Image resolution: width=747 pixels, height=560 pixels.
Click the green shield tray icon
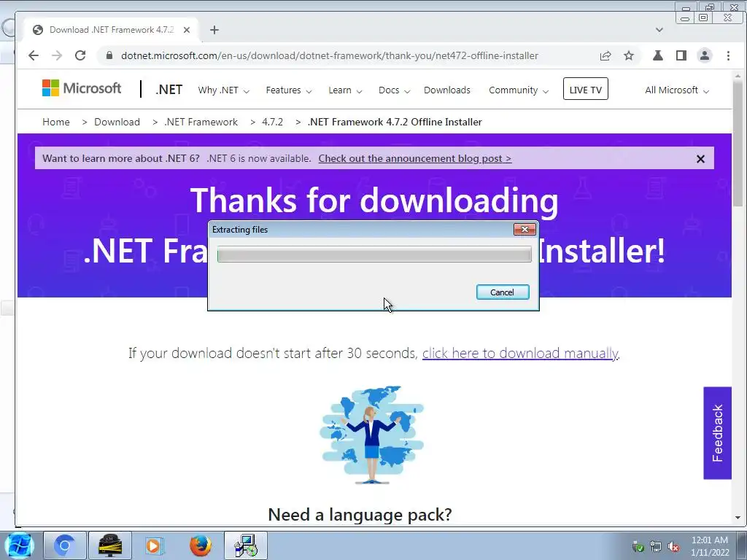coord(638,547)
